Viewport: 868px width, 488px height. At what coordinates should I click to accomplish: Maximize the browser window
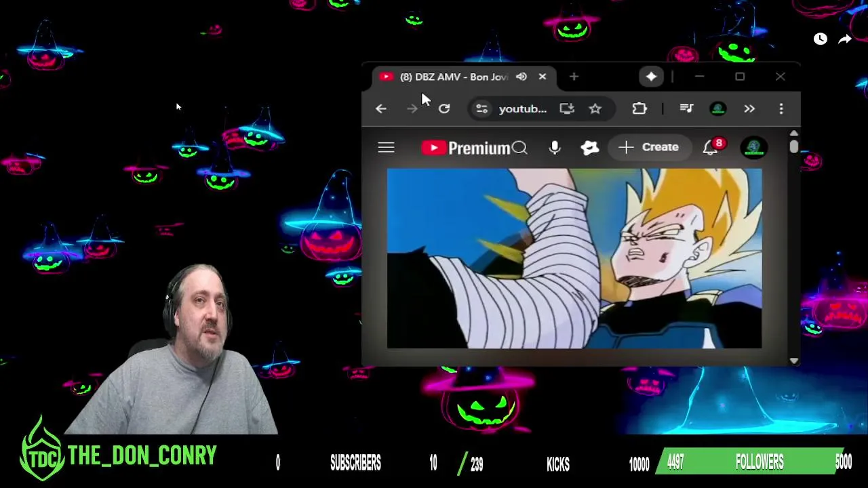point(740,77)
